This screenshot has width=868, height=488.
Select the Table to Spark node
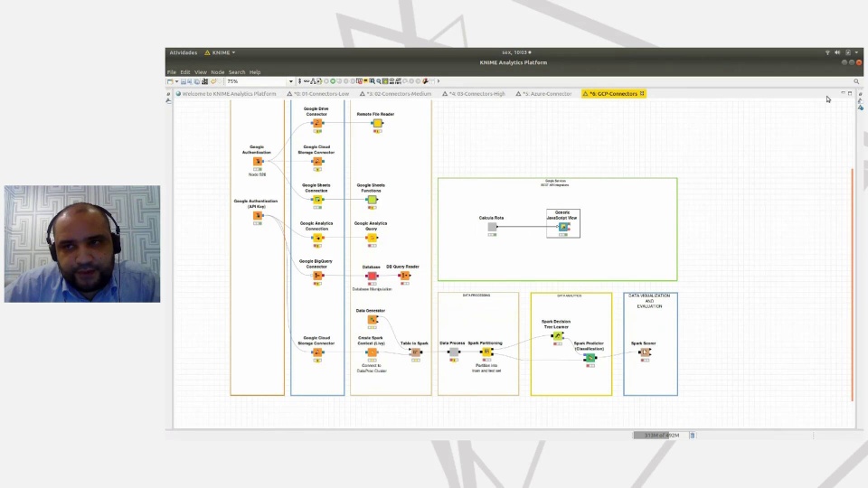(x=415, y=352)
